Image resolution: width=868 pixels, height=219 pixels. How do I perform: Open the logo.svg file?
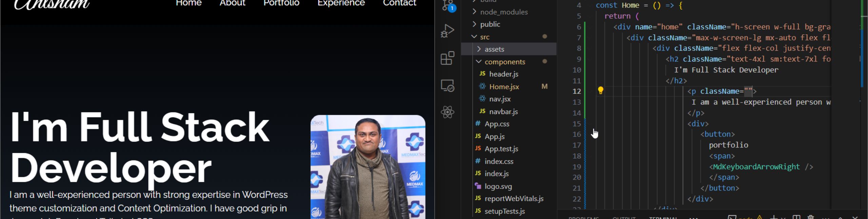498,186
